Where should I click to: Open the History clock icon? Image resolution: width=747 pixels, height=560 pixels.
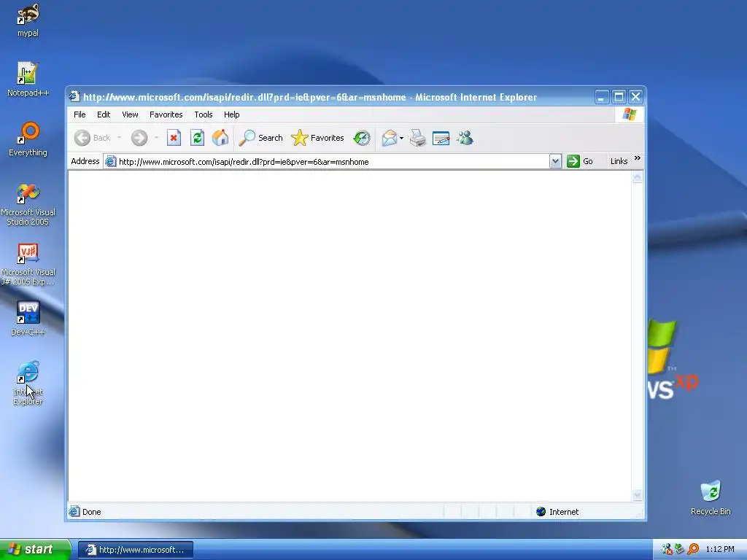click(x=362, y=138)
